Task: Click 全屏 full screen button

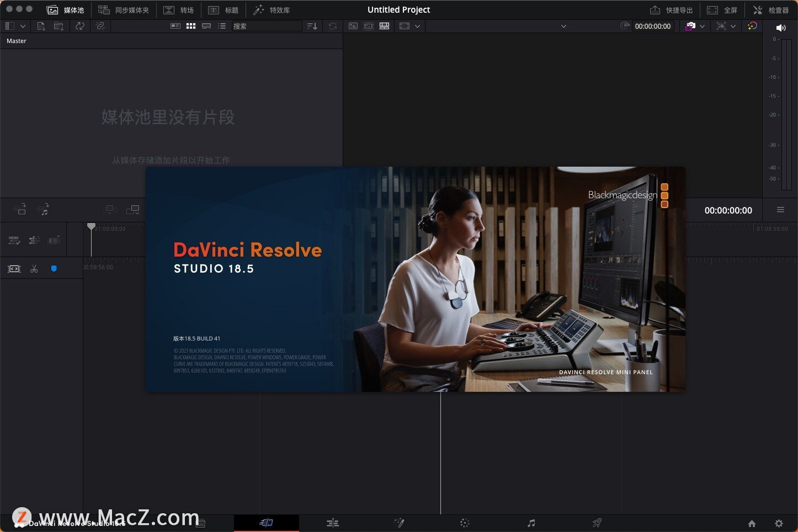Action: (x=722, y=10)
